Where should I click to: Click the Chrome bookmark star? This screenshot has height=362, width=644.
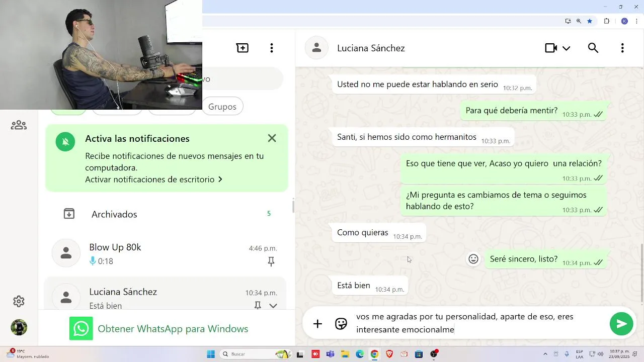(590, 21)
